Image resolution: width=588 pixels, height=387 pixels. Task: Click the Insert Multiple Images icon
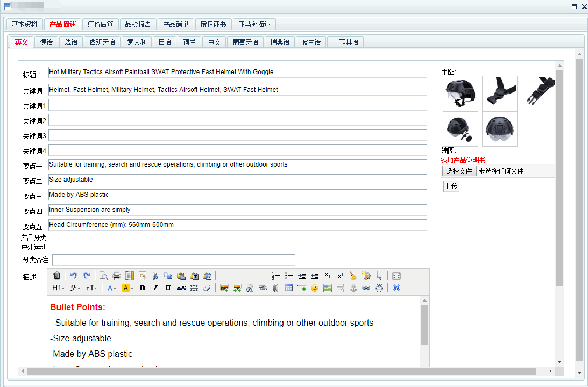tap(237, 288)
